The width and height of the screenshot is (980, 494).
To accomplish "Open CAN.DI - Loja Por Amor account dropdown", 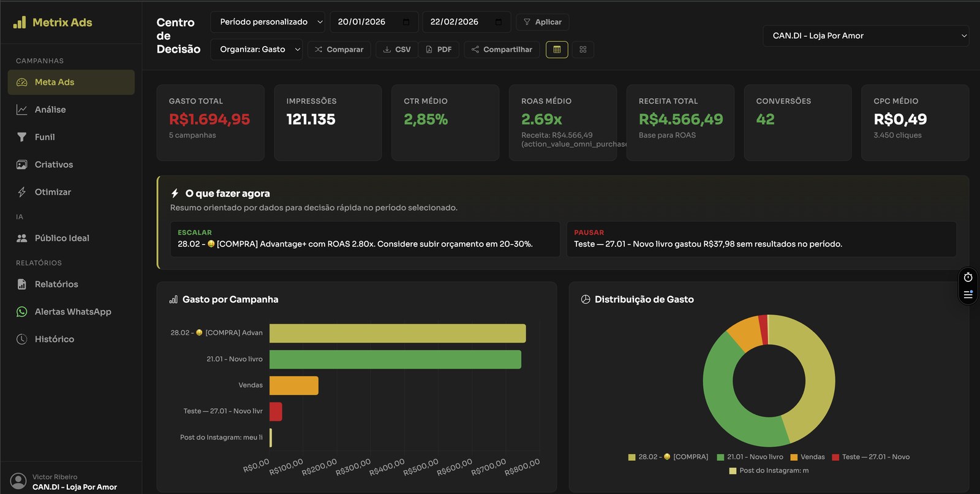I will [x=866, y=36].
